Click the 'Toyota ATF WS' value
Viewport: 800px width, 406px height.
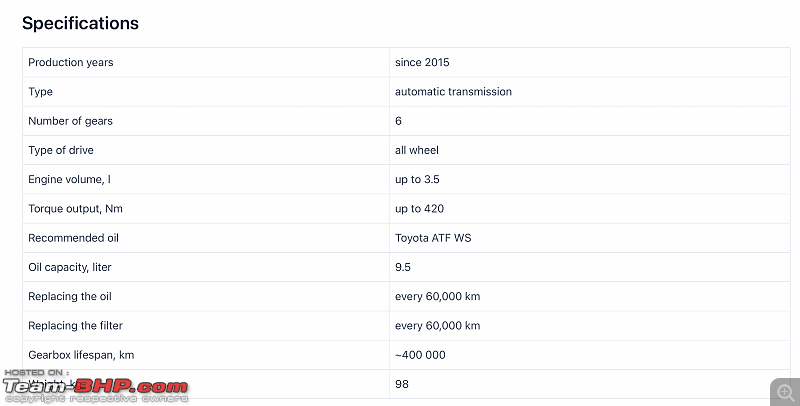point(433,238)
